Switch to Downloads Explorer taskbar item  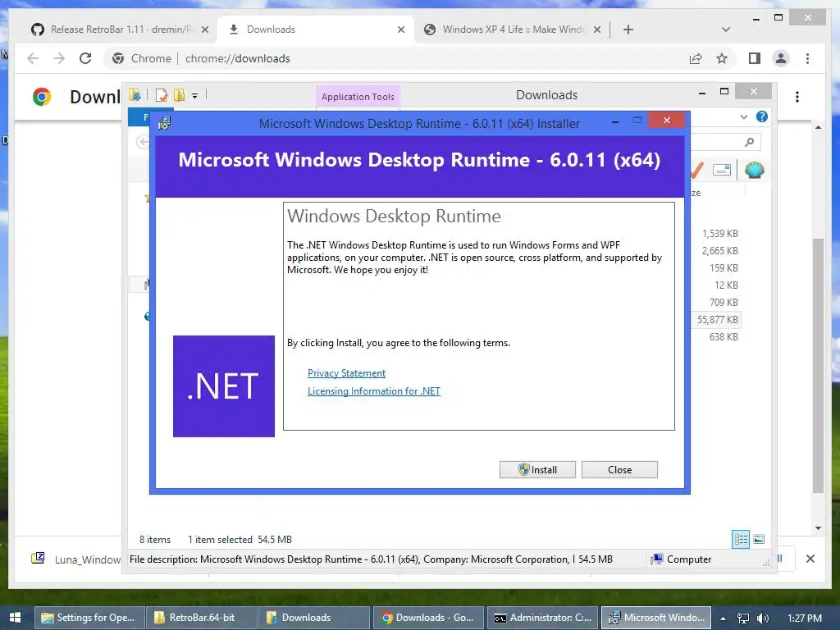tap(313, 618)
